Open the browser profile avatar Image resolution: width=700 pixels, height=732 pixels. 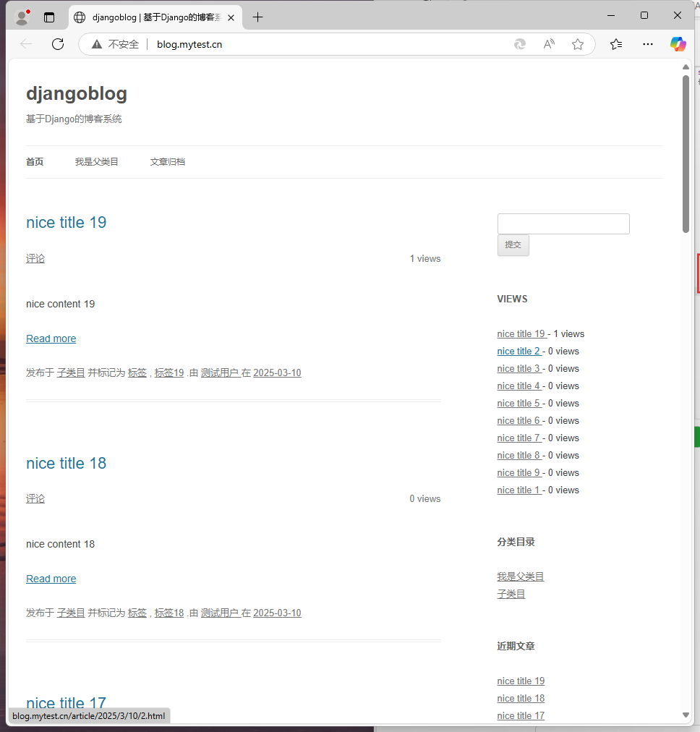22,17
